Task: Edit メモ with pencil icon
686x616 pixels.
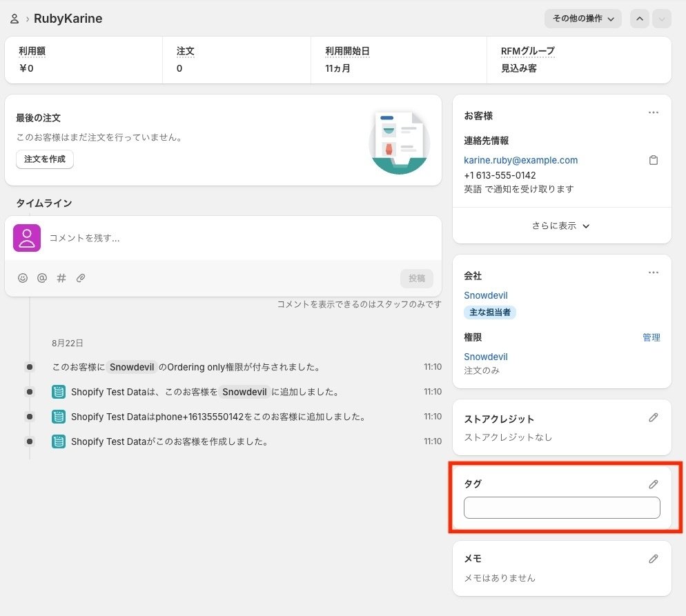Action: [654, 559]
